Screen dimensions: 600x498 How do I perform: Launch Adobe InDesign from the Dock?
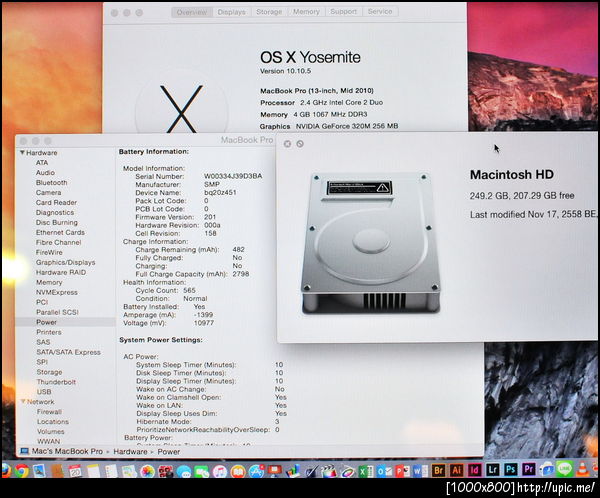click(474, 470)
